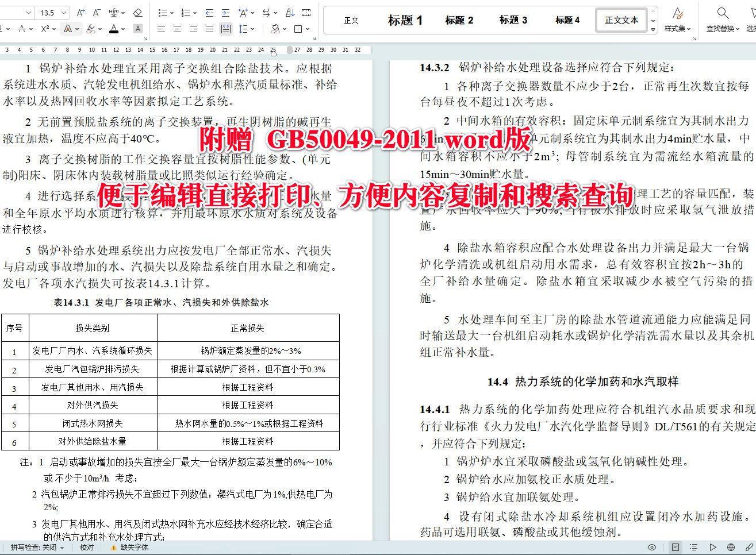
Task: Apply the 标题 4 style
Action: tap(567, 20)
